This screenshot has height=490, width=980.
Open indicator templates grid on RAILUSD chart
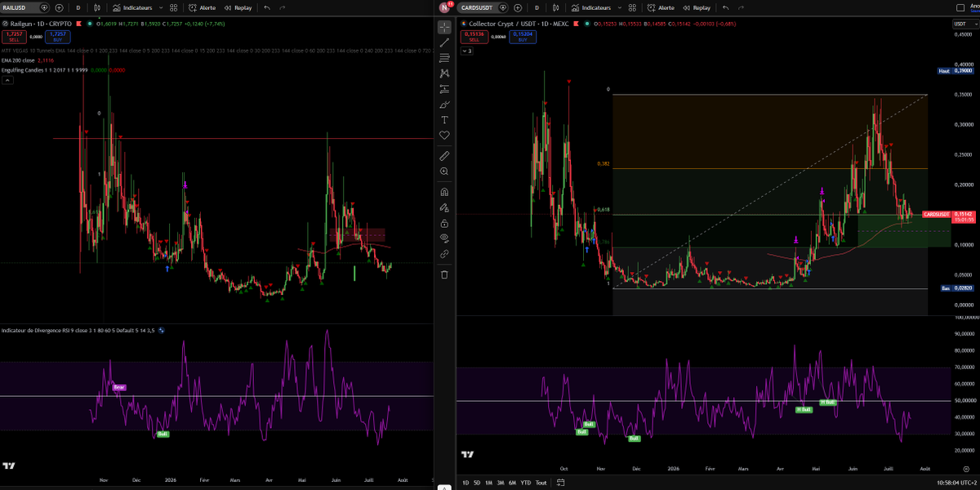pos(174,7)
